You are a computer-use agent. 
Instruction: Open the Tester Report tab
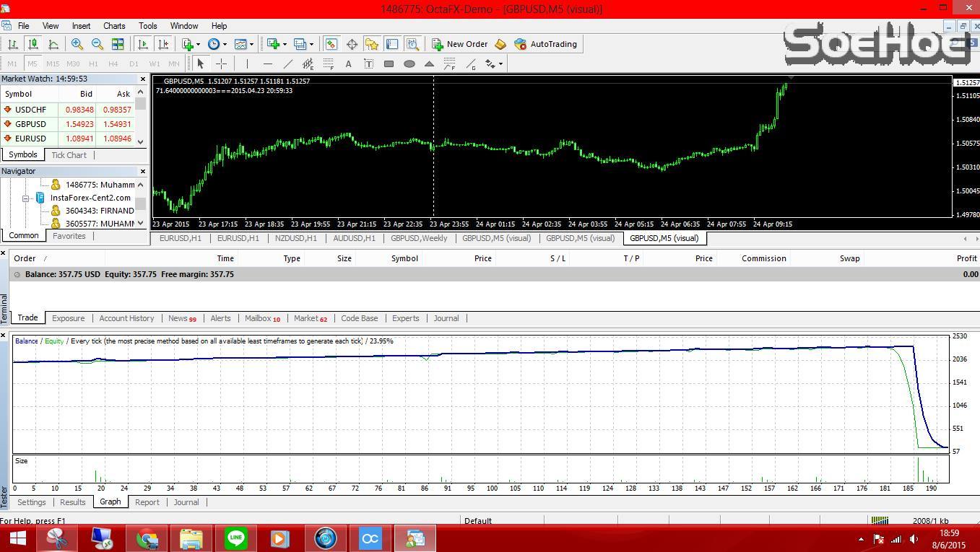pyautogui.click(x=147, y=502)
